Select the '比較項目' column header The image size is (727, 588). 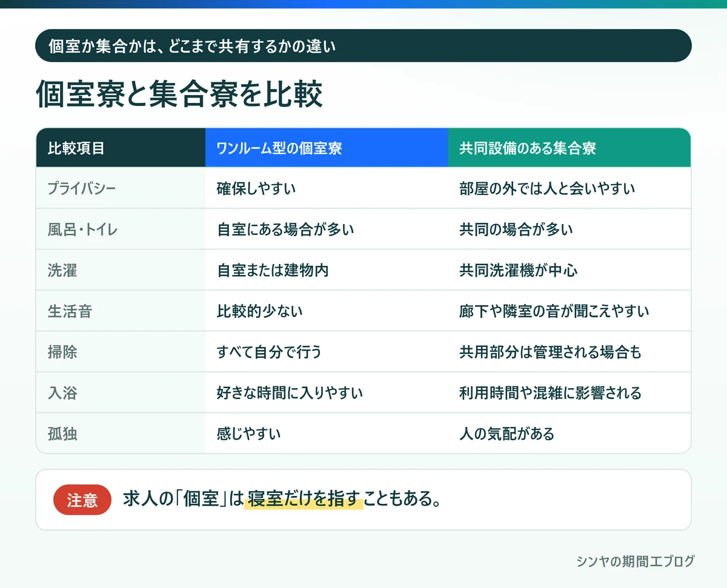tap(121, 148)
